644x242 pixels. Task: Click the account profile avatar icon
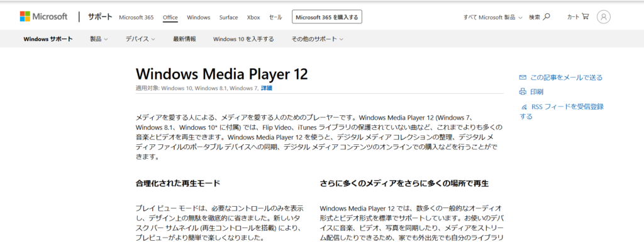click(x=603, y=17)
